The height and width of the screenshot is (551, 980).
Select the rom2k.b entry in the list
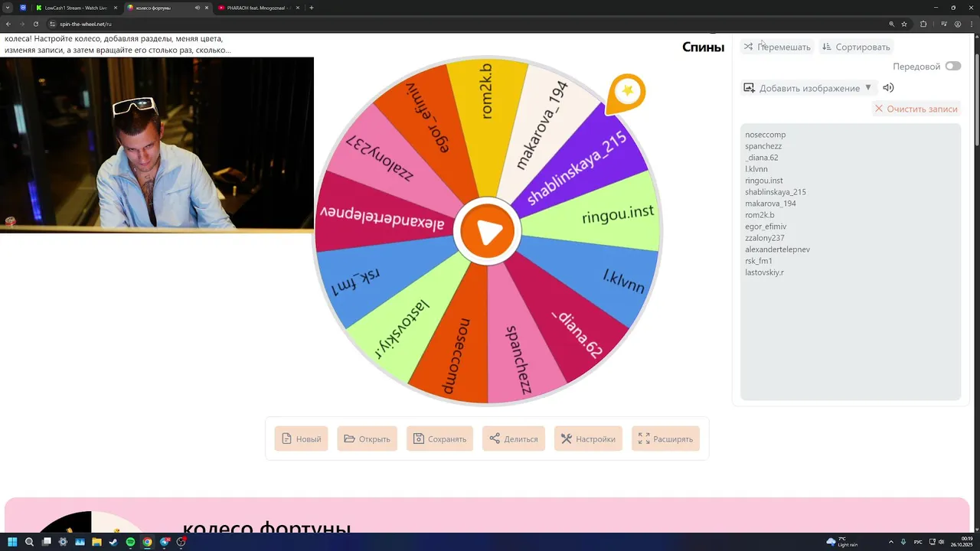pyautogui.click(x=759, y=215)
